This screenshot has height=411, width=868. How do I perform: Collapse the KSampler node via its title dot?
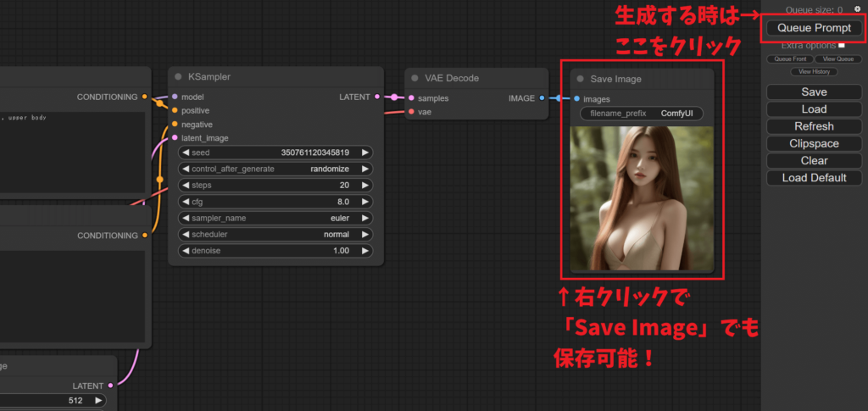pyautogui.click(x=178, y=77)
